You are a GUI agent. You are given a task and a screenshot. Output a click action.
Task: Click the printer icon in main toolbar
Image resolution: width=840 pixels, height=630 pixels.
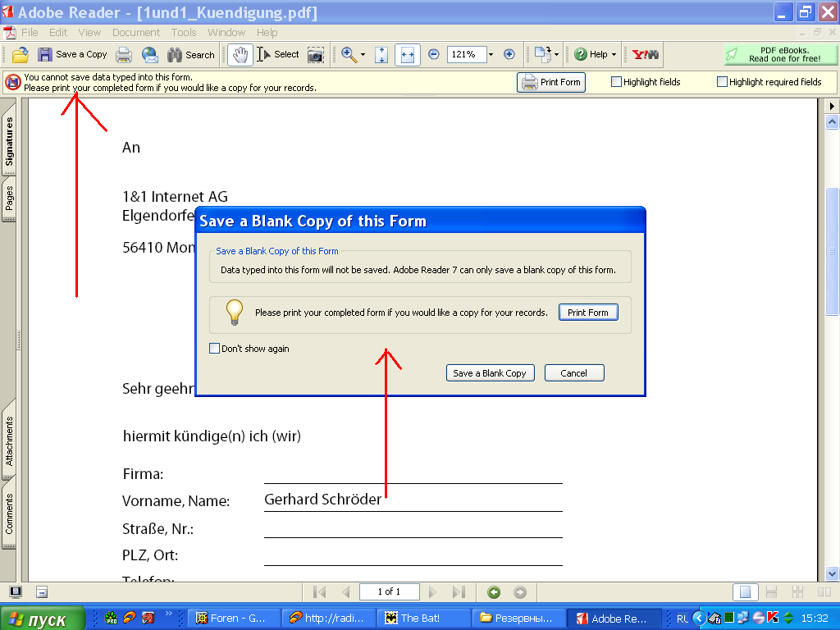click(124, 55)
